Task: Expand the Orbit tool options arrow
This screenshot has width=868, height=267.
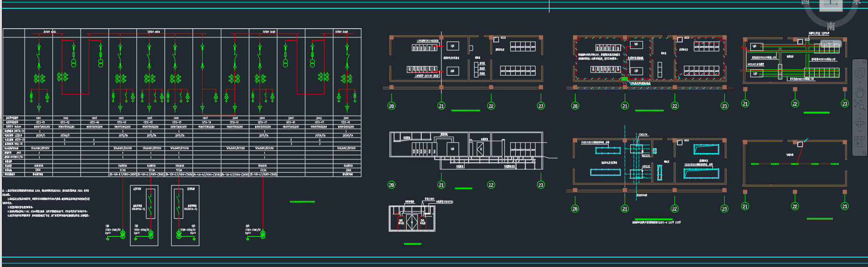Action: click(x=860, y=131)
